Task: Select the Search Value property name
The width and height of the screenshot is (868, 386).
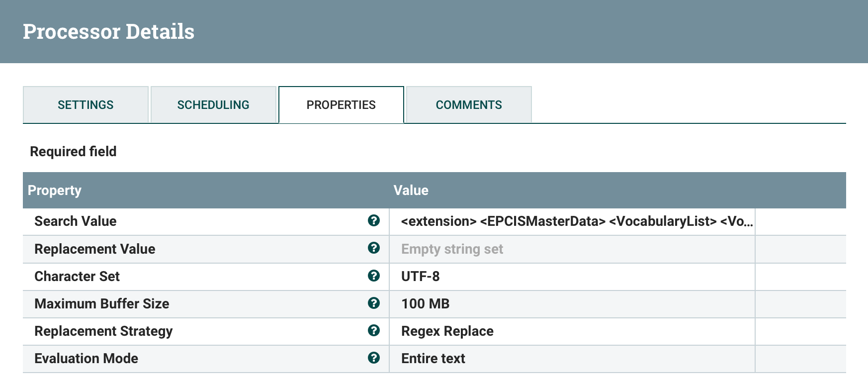Action: click(76, 221)
